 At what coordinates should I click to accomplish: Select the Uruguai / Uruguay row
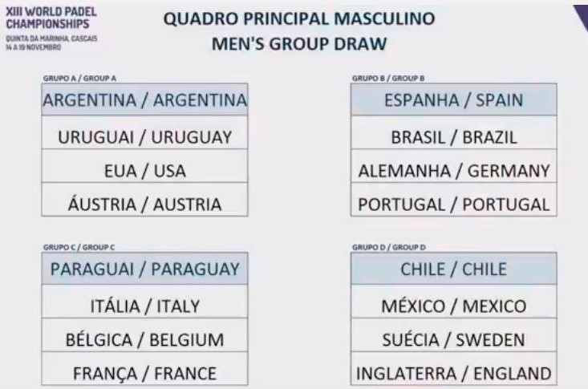(x=144, y=132)
